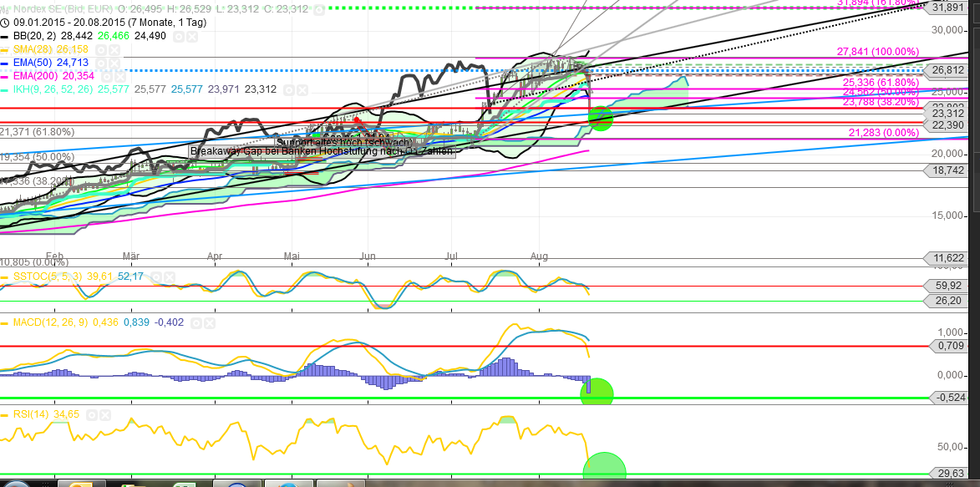Click the Nordex SE (Bid, EUR) title
Image resolution: width=980 pixels, height=487 pixels.
coord(63,9)
